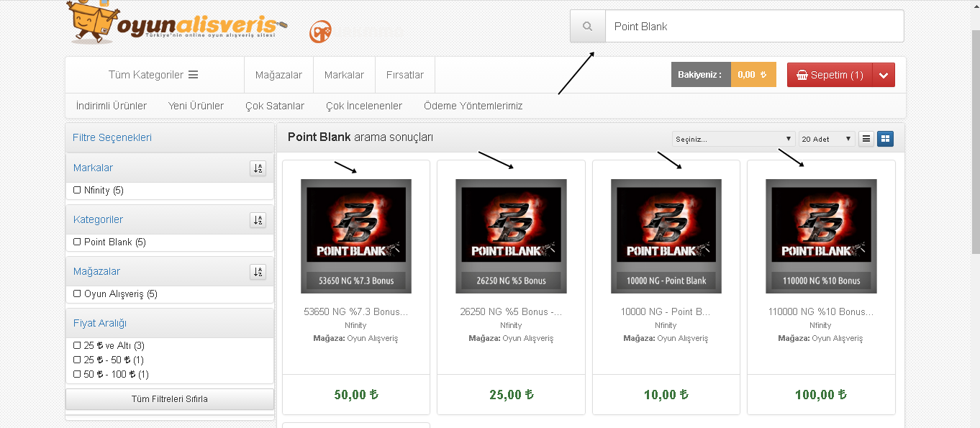Open the 53650 NG %7.3 Bonus product title

(356, 312)
